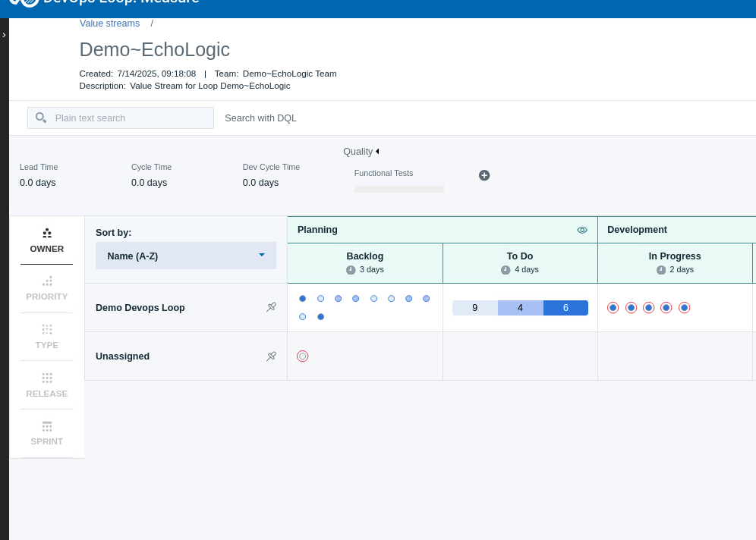Screen dimensions: 756x540
Task: Focus the Plain text search field
Action: coord(121,118)
